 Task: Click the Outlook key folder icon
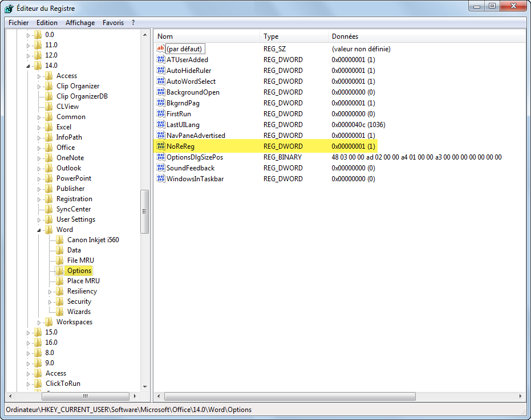point(49,168)
